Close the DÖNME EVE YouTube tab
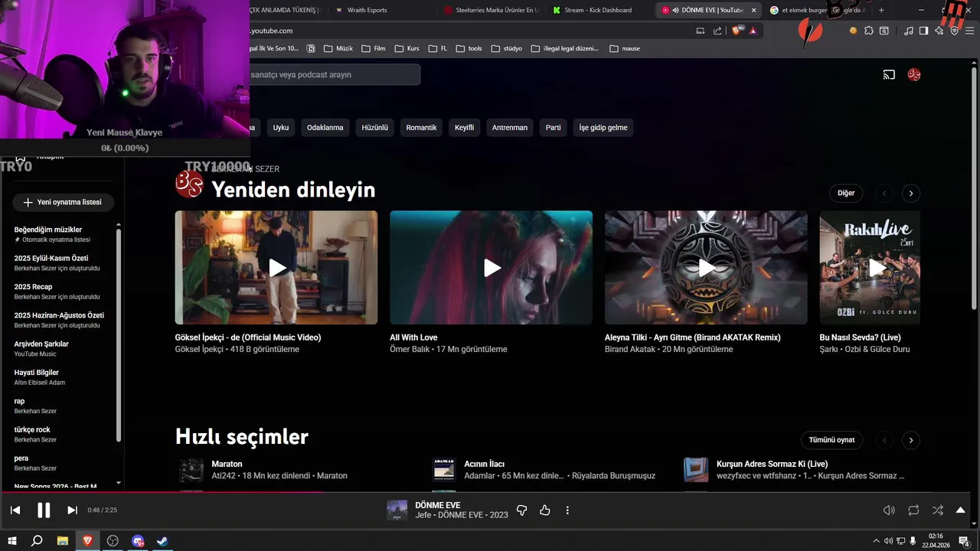The height and width of the screenshot is (551, 980). [x=753, y=10]
